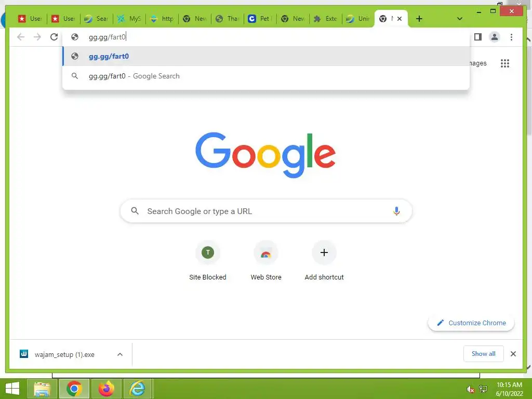Select the gg.gg/fart0 URL suggestion
Screen dimensions: 532x399
point(266,56)
